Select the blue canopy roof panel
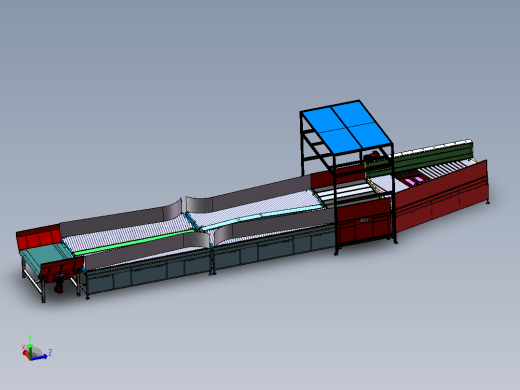520x390 pixels. coord(347,127)
